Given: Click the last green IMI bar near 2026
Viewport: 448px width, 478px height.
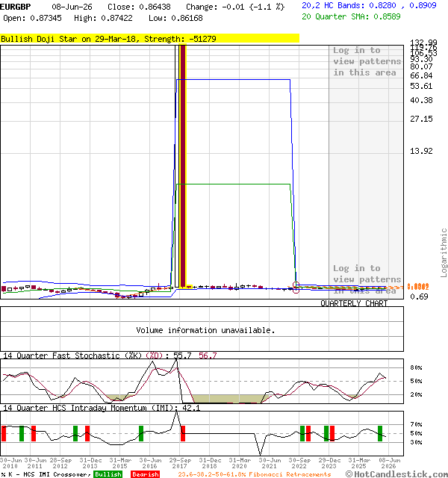Looking at the screenshot, I should [x=380, y=433].
